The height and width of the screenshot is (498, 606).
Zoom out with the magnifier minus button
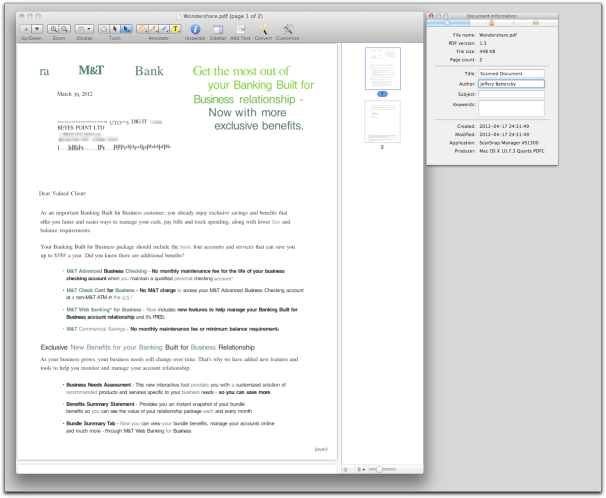click(65, 29)
